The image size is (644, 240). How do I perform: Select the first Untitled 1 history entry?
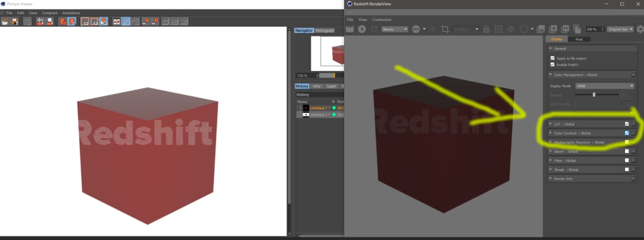(x=320, y=108)
